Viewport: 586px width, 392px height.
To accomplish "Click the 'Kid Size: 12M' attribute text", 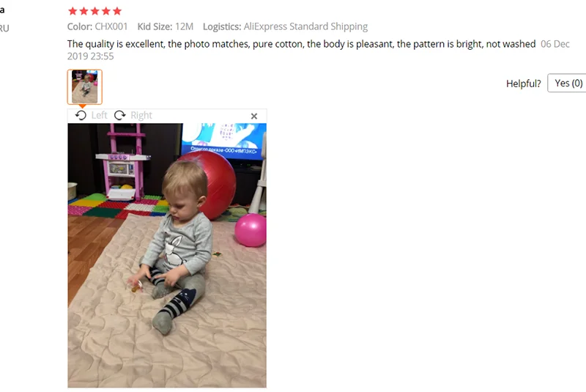I will pos(166,26).
